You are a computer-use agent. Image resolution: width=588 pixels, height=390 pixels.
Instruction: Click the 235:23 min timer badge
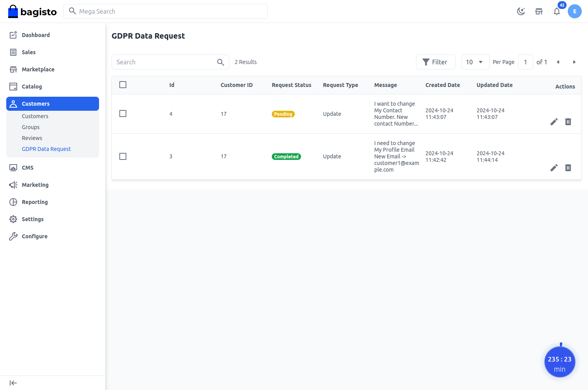(560, 362)
